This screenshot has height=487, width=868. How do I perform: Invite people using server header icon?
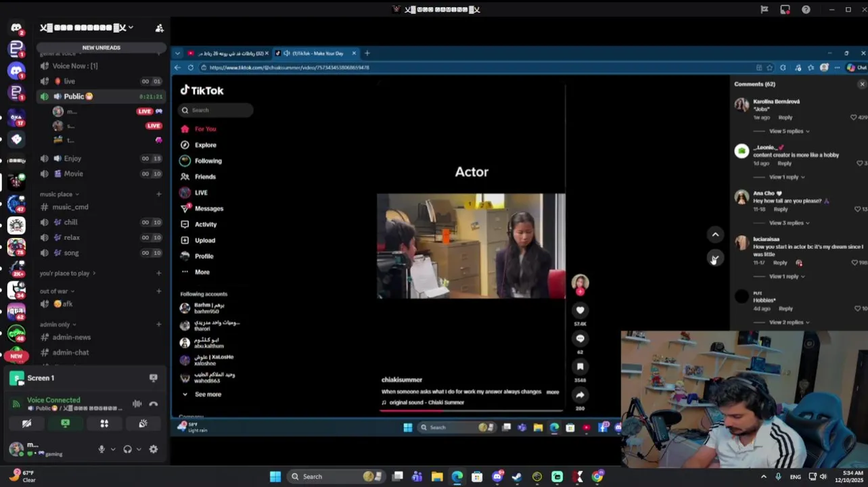click(x=159, y=28)
